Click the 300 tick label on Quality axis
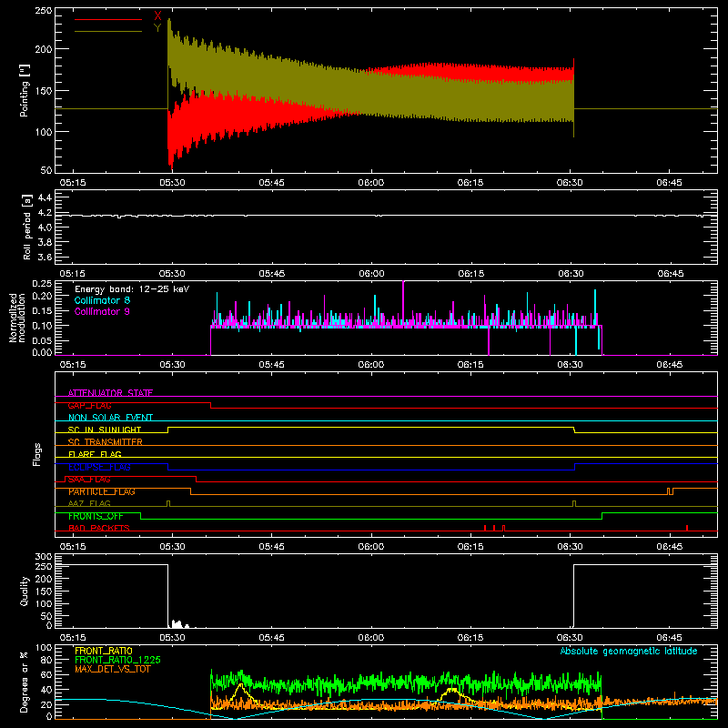 pyautogui.click(x=44, y=557)
